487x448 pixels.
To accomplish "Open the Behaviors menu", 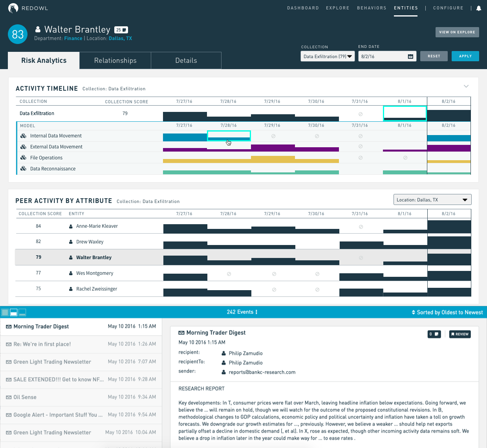I will 372,8.
